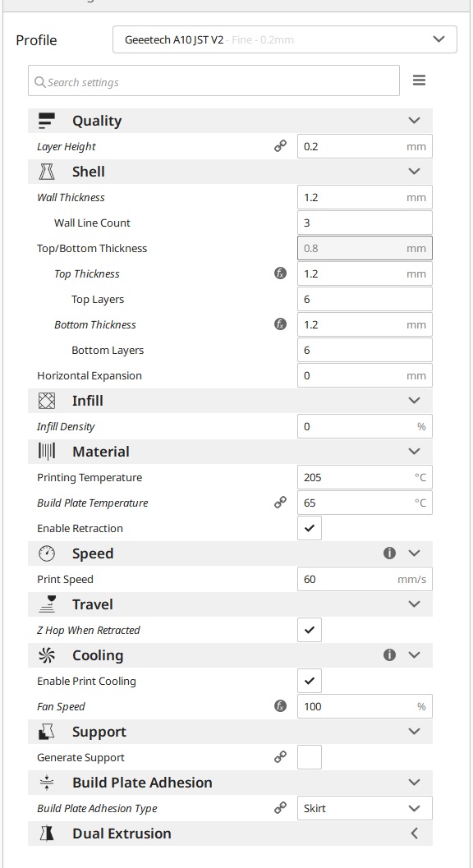473x868 pixels.
Task: Click the function icon next to Top Thickness
Action: tap(280, 273)
